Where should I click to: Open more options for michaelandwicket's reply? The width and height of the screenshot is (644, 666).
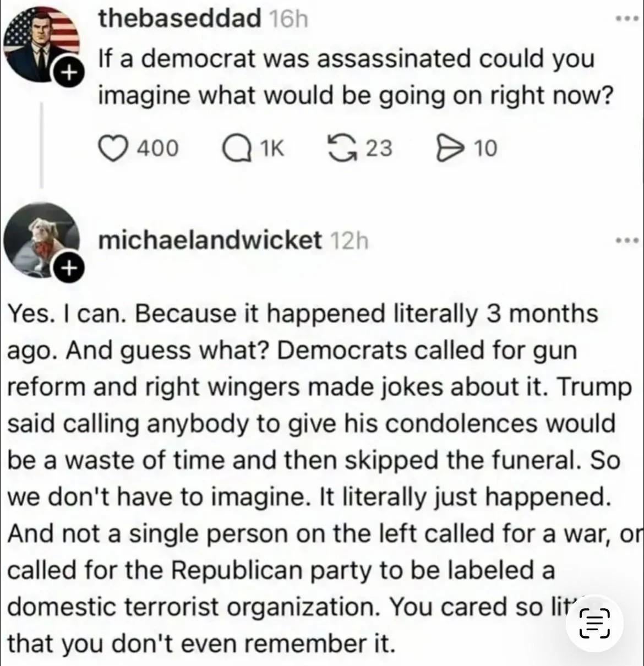click(x=627, y=241)
